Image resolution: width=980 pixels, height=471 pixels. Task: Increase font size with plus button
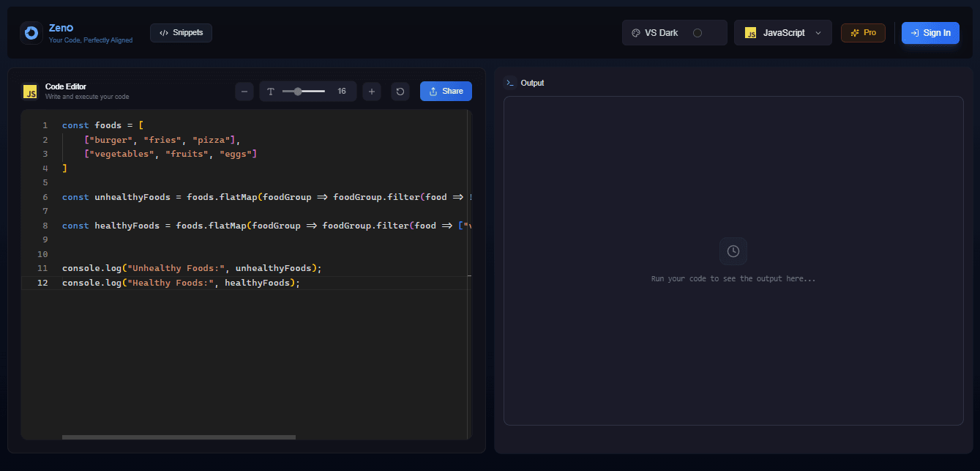(x=372, y=92)
